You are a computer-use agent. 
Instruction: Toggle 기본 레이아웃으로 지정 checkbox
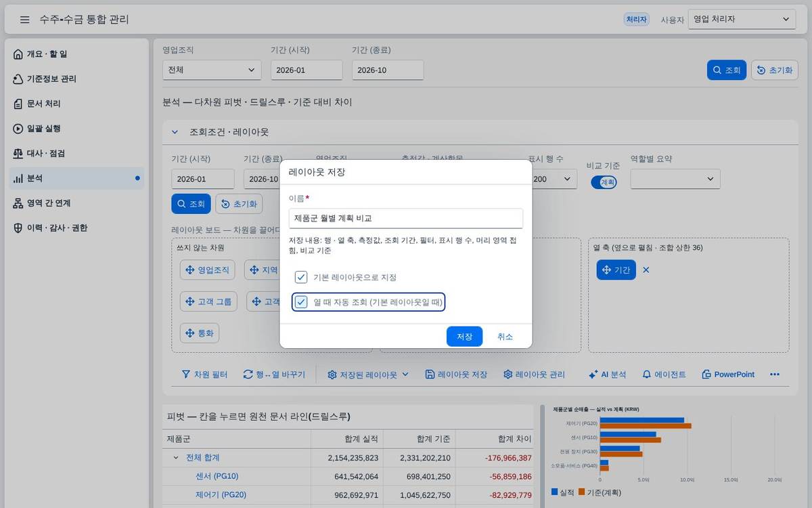click(301, 277)
